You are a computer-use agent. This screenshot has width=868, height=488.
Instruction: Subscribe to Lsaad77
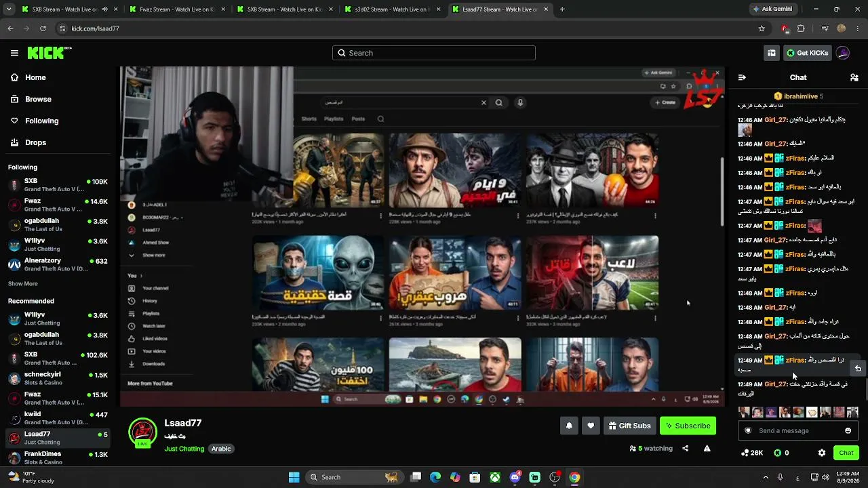pos(688,426)
